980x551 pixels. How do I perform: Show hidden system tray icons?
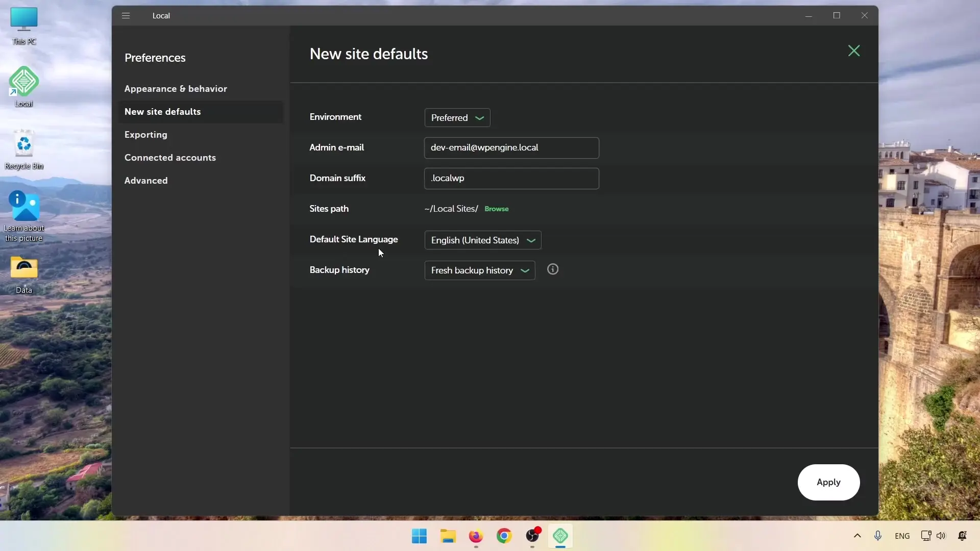pyautogui.click(x=857, y=536)
